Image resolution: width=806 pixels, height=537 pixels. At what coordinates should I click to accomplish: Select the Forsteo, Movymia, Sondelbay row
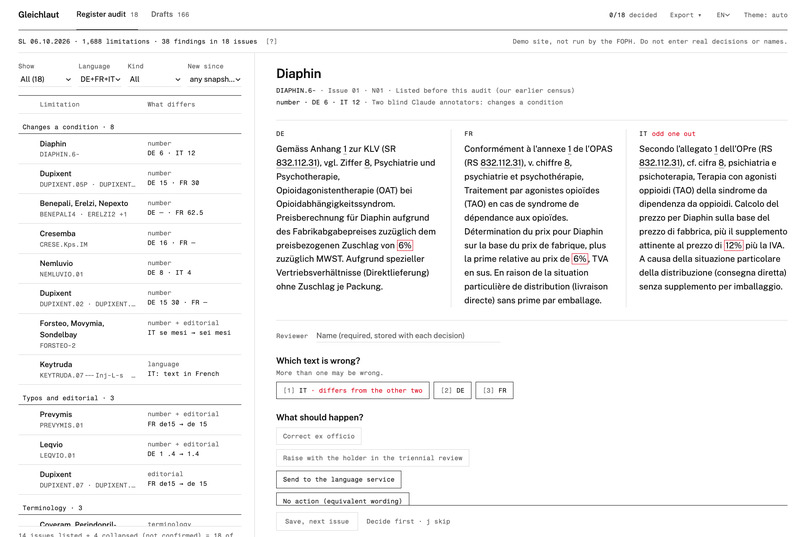coord(130,334)
